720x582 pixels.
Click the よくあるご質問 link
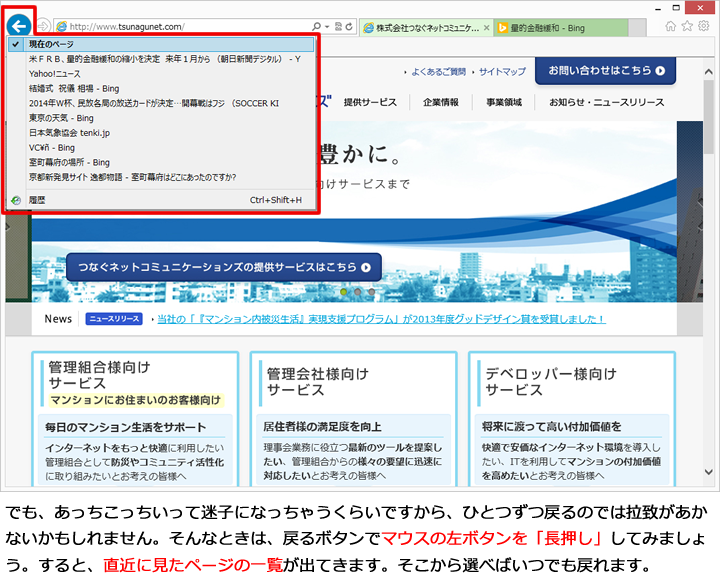438,72
